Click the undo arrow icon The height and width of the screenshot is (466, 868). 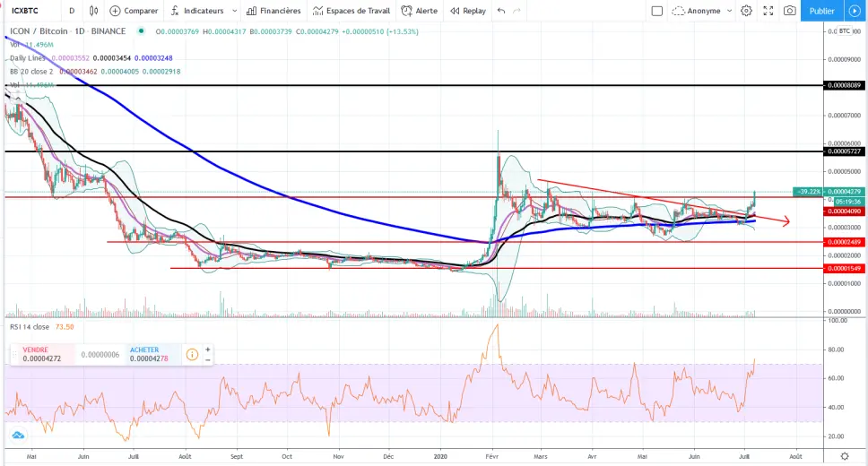click(501, 11)
